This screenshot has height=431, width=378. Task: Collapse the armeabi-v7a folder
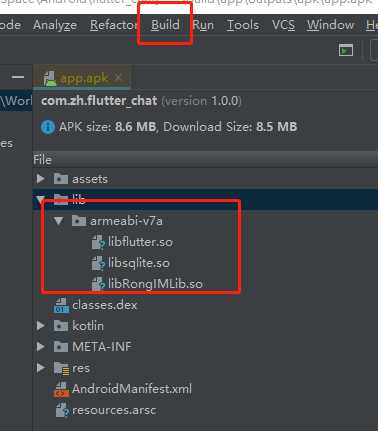59,221
